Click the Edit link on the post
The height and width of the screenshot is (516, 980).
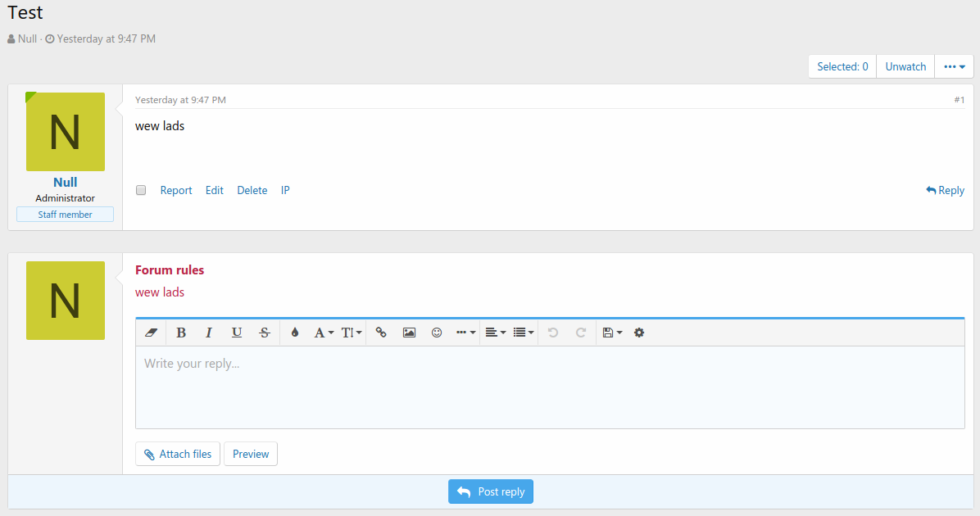pyautogui.click(x=215, y=191)
